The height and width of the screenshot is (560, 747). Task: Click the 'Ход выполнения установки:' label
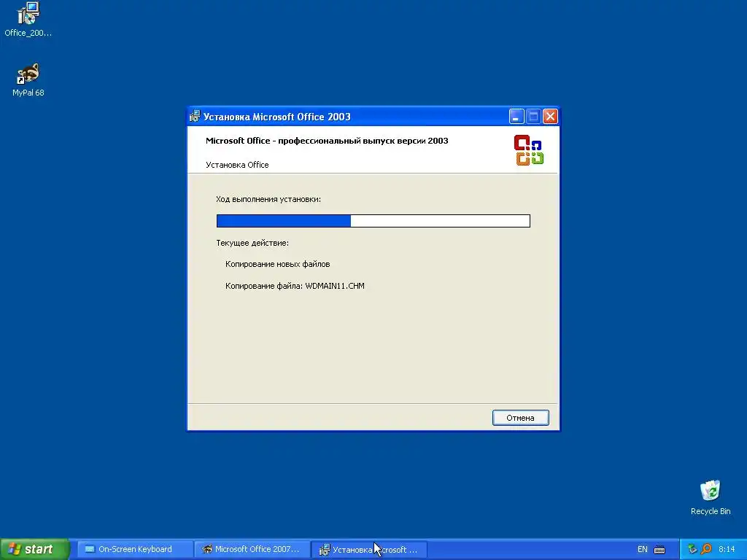tap(268, 199)
